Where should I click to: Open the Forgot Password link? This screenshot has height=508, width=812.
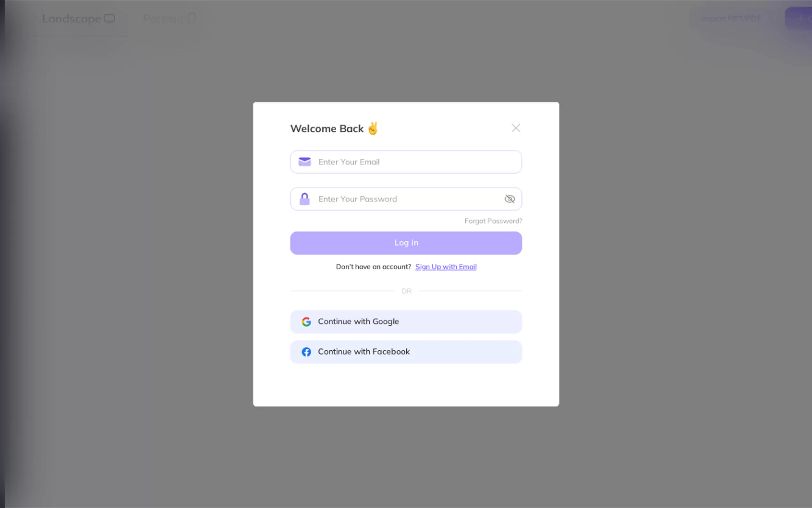(x=493, y=221)
